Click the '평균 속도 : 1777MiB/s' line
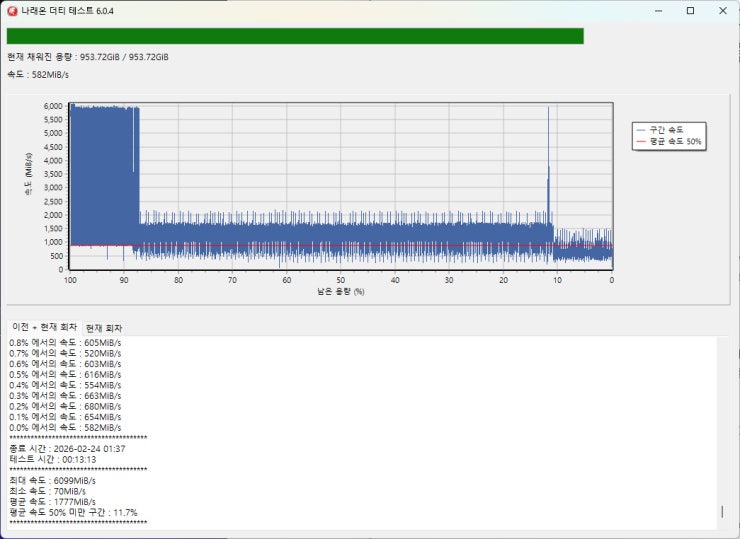This screenshot has width=740, height=539. [52, 502]
